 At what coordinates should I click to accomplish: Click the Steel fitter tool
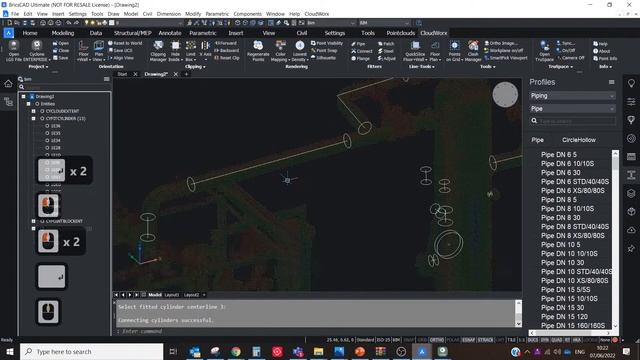click(x=386, y=51)
